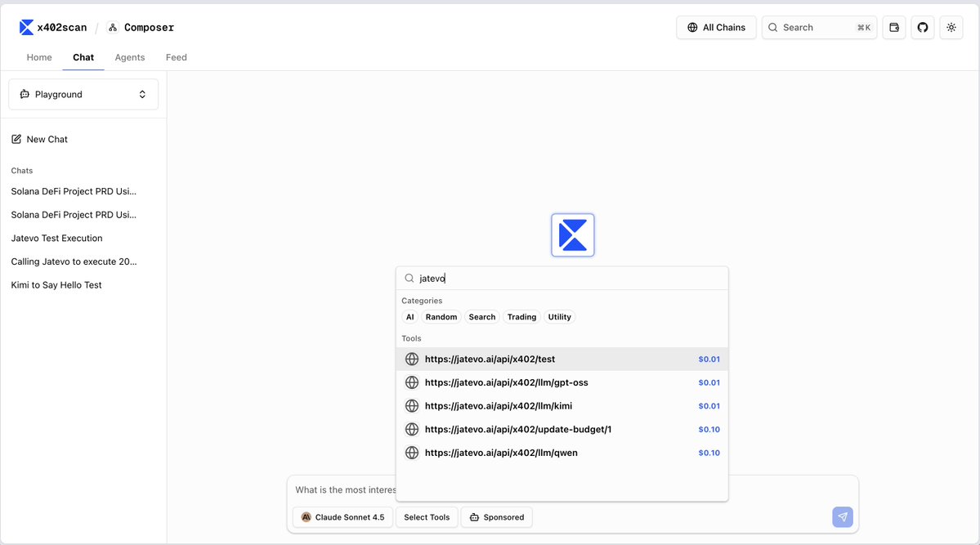Click globe icon of llm/kimi tool

412,405
